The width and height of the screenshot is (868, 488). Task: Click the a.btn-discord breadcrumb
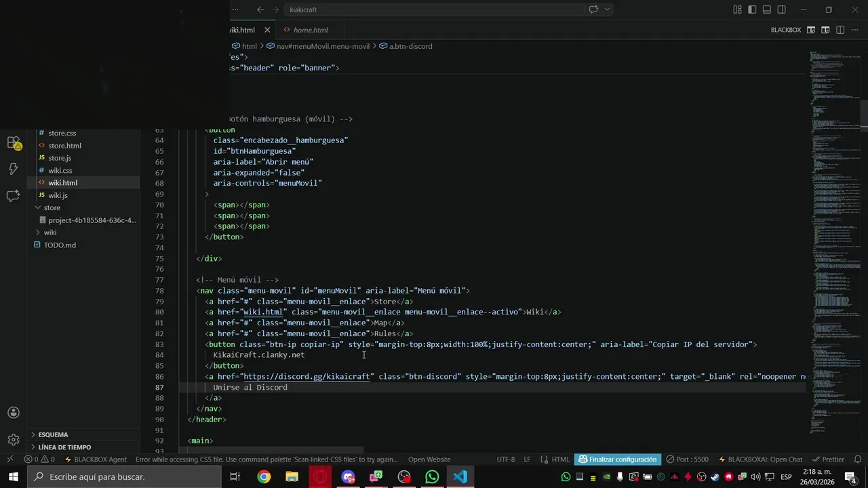tap(406, 46)
